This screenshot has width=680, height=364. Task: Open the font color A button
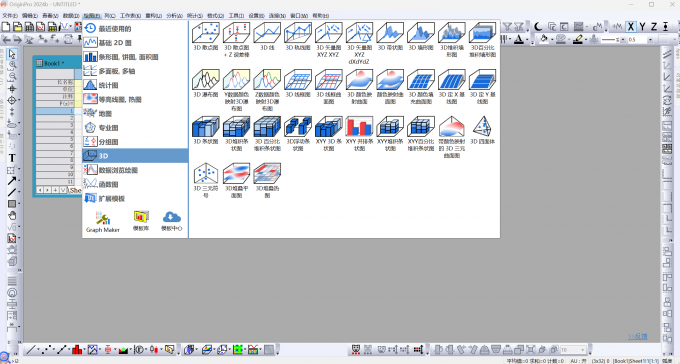[x=519, y=39]
